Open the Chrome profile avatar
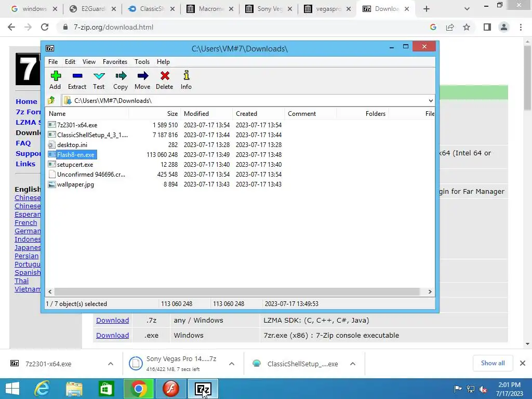The height and width of the screenshot is (399, 532). click(x=504, y=27)
